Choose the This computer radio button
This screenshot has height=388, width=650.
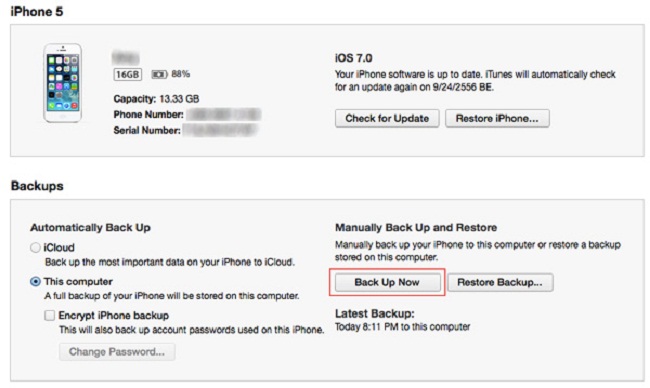pyautogui.click(x=35, y=281)
